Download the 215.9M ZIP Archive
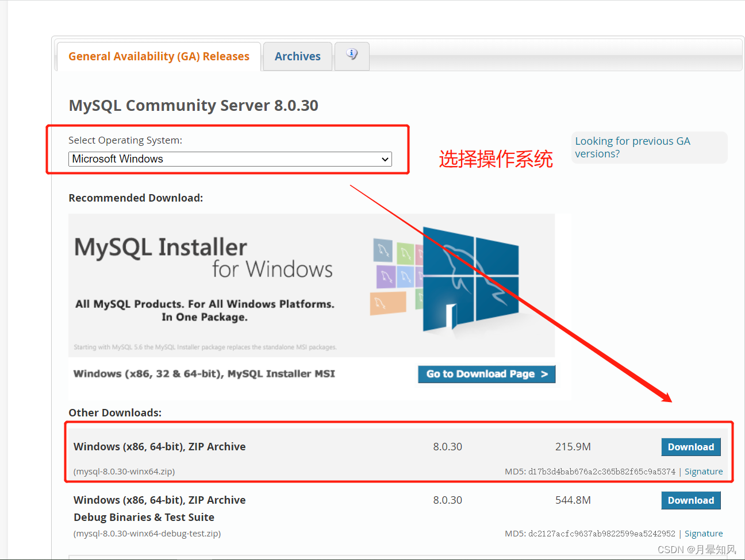The width and height of the screenshot is (745, 560). 690,447
